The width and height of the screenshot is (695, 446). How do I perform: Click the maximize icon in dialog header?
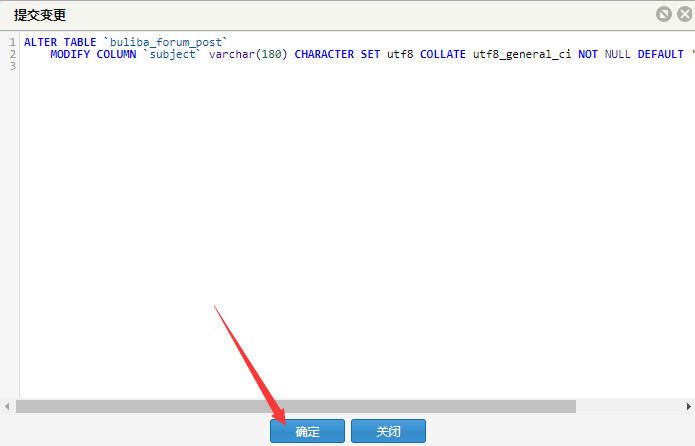663,14
